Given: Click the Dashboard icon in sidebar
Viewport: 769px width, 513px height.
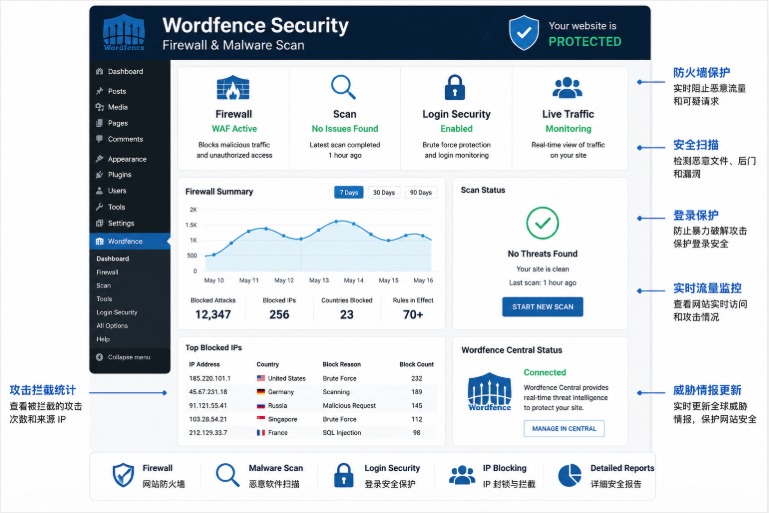Looking at the screenshot, I should click(x=100, y=72).
